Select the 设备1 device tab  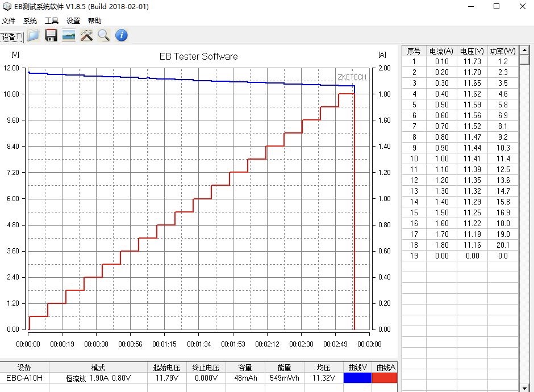[11, 37]
